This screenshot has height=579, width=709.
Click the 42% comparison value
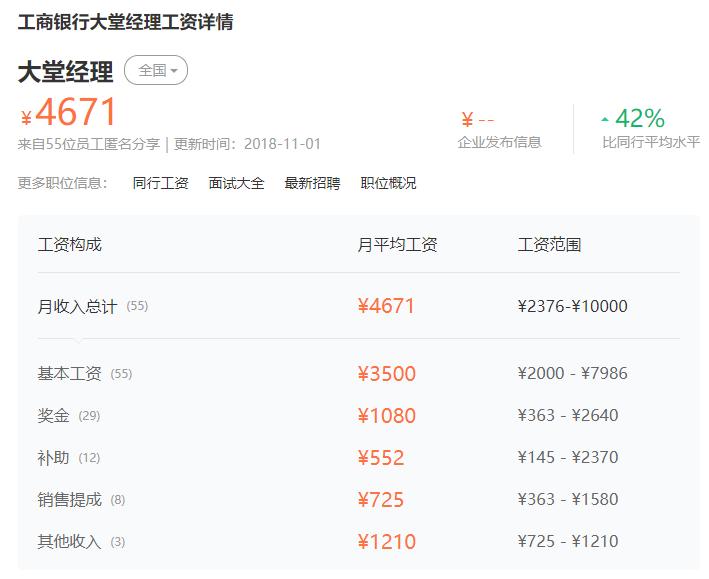click(x=640, y=118)
